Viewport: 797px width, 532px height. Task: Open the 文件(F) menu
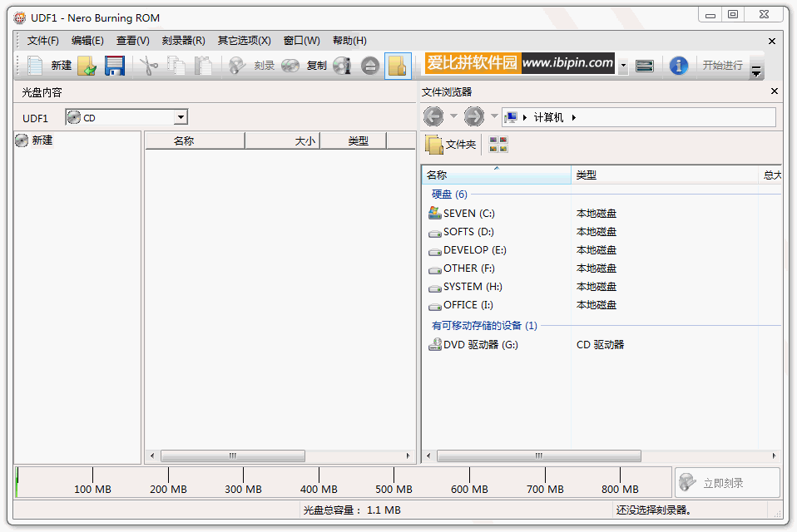pos(42,41)
